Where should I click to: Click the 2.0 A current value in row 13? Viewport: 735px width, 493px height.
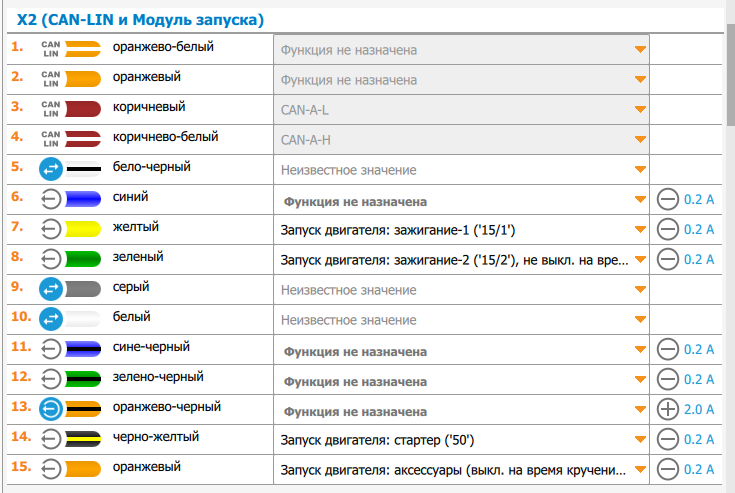click(x=699, y=410)
